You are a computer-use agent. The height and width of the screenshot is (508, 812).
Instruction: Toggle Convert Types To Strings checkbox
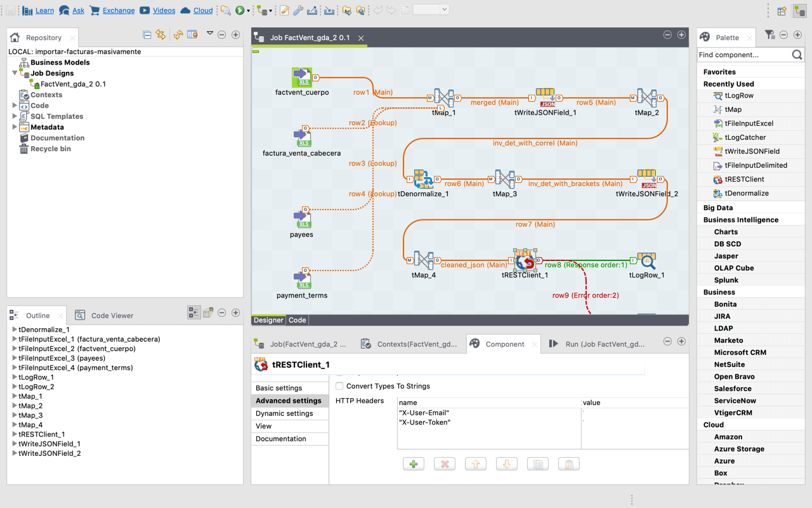(339, 386)
